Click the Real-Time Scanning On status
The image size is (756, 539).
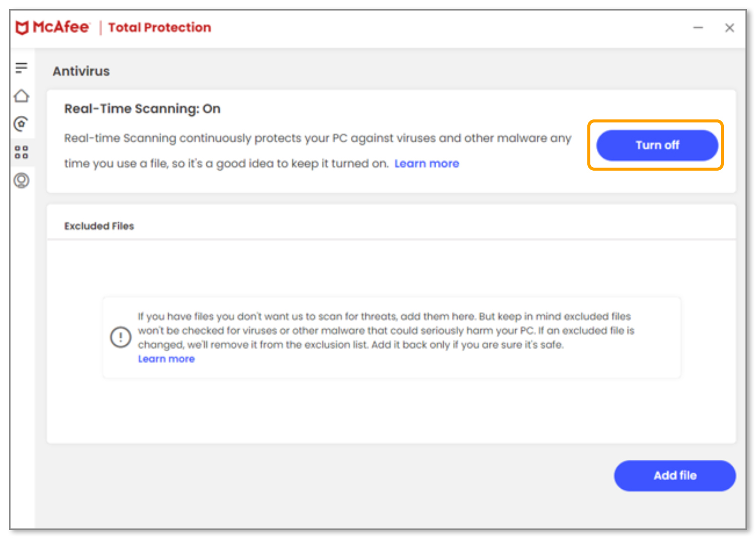coord(142,108)
